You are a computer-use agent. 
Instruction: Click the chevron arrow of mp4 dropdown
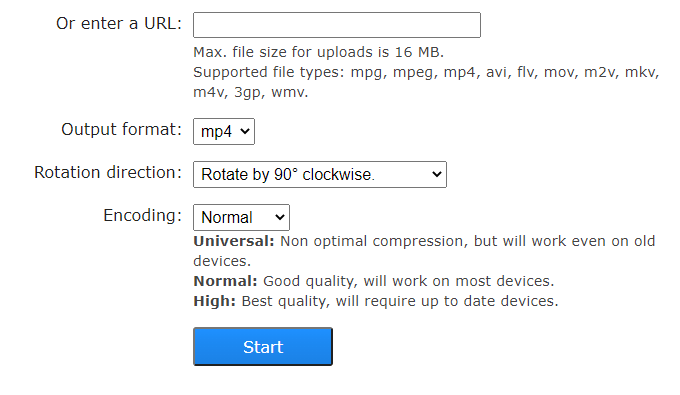(x=245, y=131)
